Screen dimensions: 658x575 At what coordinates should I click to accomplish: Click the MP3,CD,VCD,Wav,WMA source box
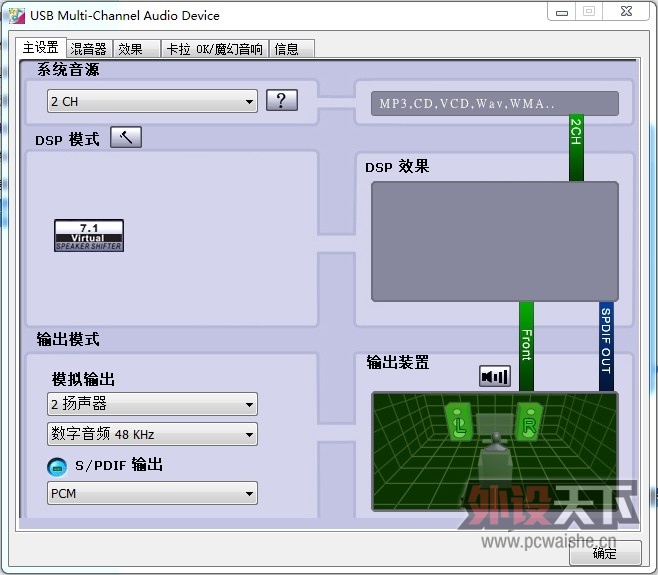(x=495, y=103)
